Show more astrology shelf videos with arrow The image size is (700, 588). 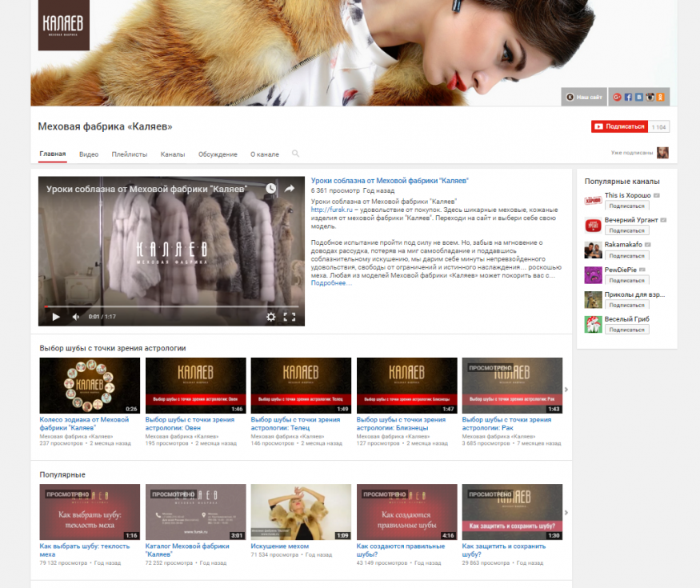566,390
